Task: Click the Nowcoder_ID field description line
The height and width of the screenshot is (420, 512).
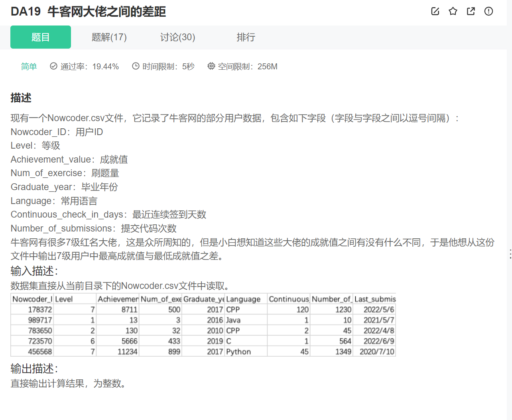Action: (x=57, y=132)
